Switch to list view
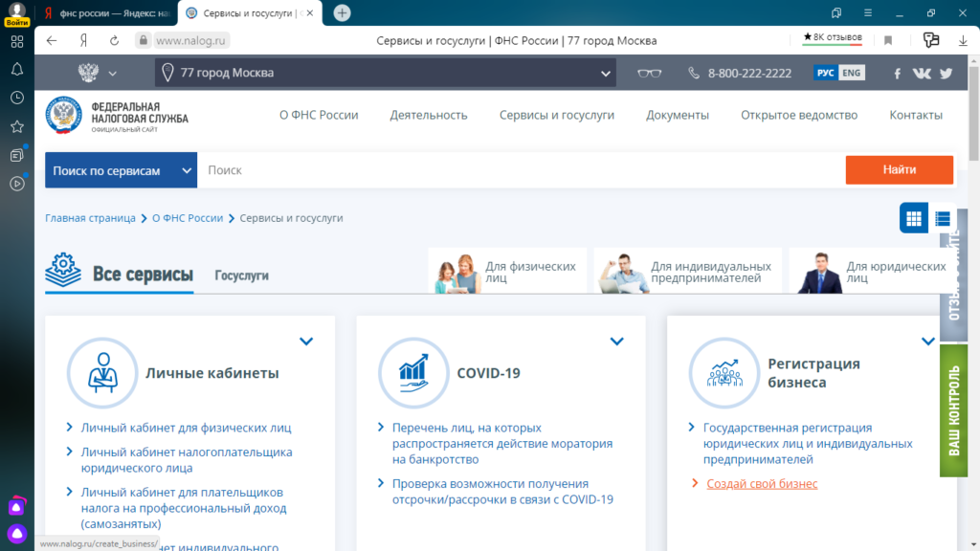980x551 pixels. pos(943,218)
